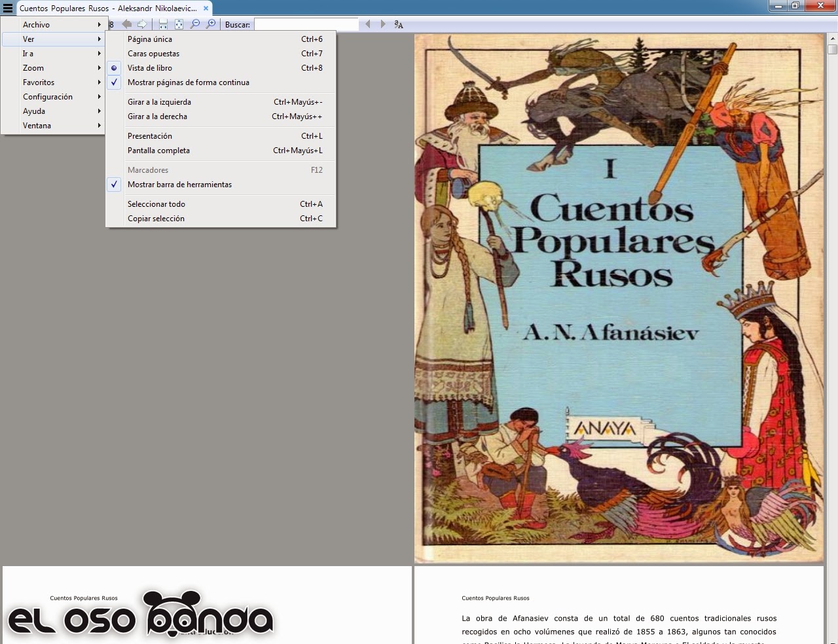Image resolution: width=838 pixels, height=644 pixels.
Task: Open the Archivo submenu
Action: 54,25
